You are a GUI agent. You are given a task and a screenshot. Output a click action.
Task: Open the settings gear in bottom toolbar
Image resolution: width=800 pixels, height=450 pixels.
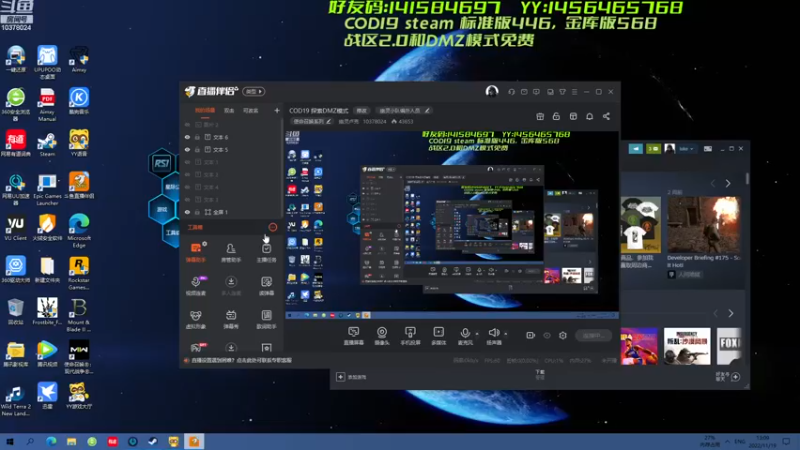point(563,335)
